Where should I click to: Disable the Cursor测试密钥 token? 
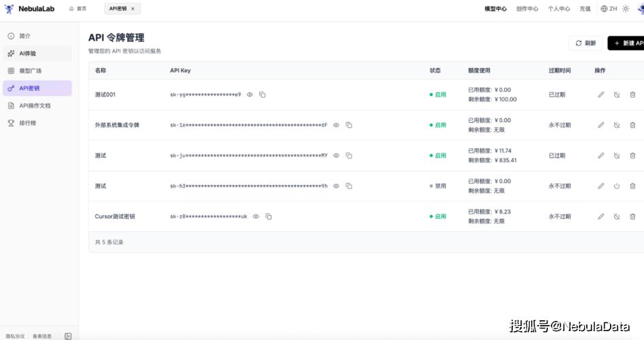click(617, 216)
